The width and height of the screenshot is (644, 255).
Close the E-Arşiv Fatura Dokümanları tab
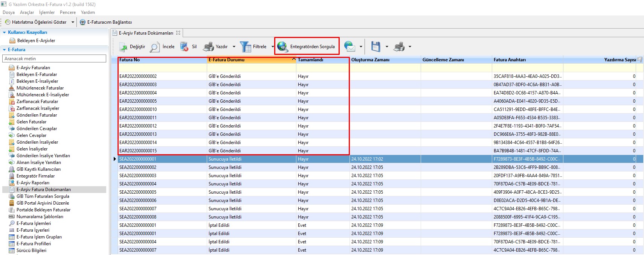point(178,33)
